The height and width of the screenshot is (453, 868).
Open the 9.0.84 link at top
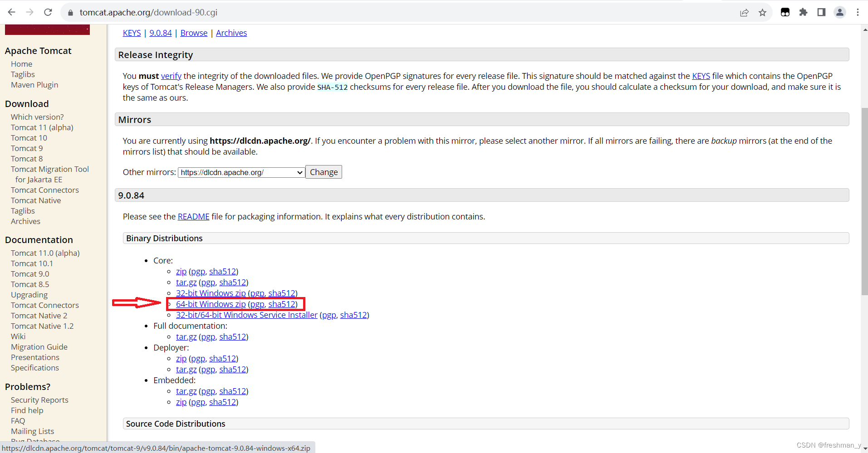click(161, 33)
